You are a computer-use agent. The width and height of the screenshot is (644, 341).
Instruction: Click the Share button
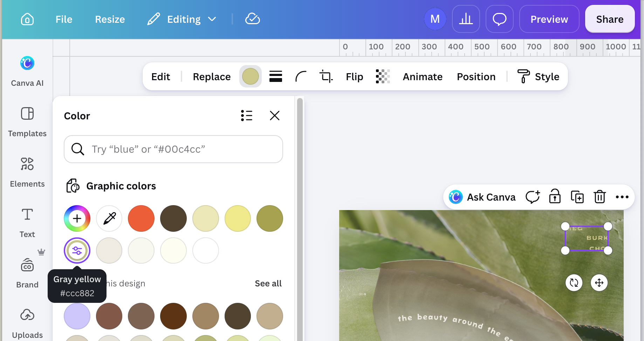coord(610,19)
